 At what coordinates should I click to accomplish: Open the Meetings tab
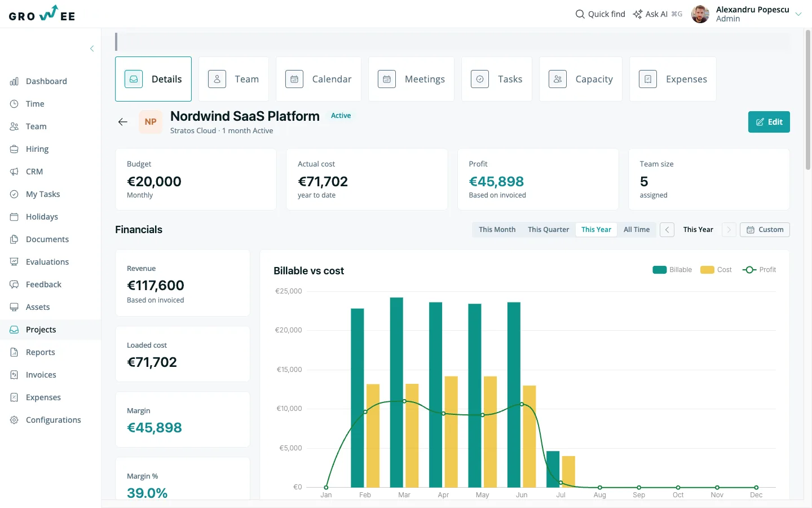(411, 79)
